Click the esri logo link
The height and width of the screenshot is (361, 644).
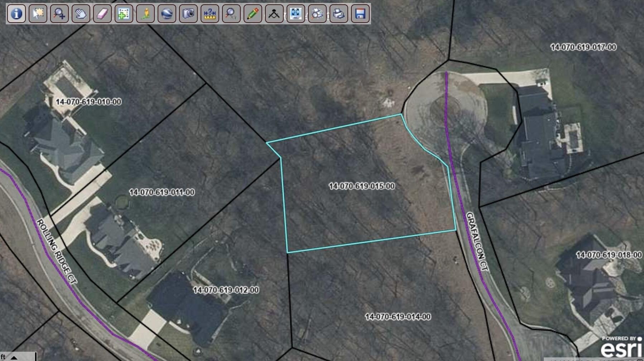tap(621, 346)
